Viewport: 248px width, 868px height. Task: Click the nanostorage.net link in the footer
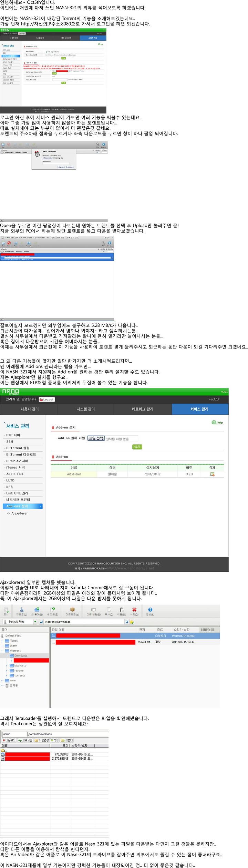(131, 568)
